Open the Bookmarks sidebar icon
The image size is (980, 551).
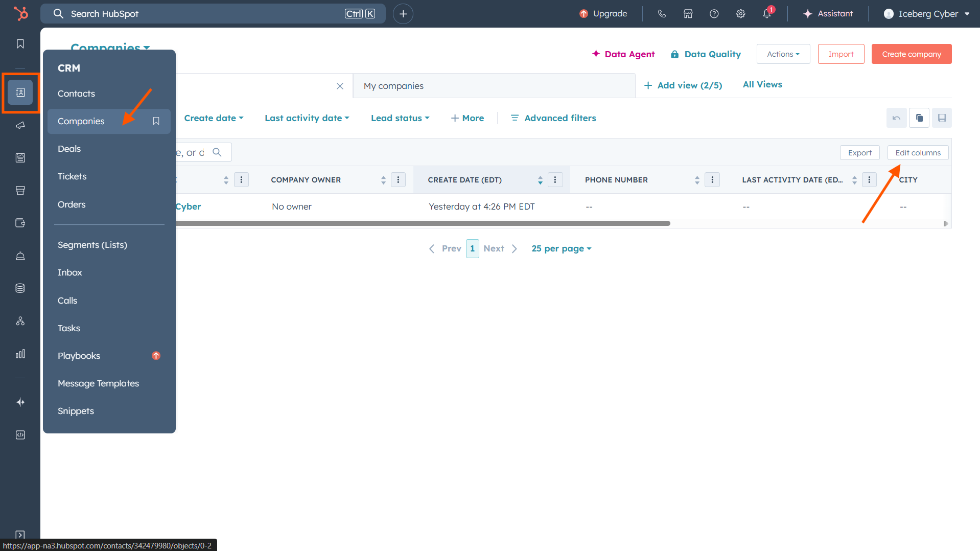click(20, 44)
